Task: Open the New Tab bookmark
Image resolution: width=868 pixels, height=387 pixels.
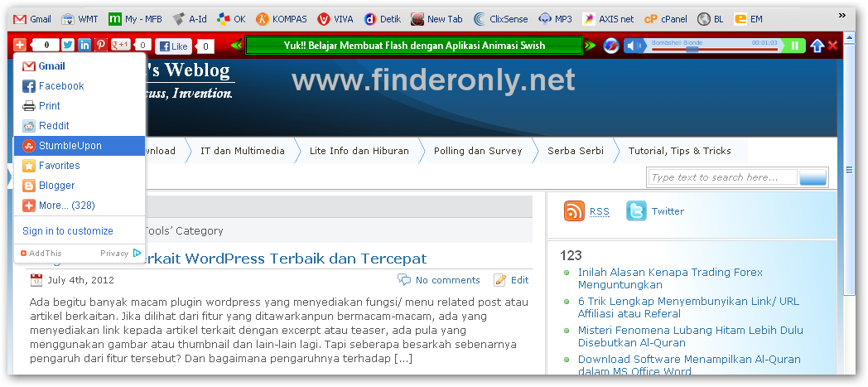Action: click(x=436, y=19)
